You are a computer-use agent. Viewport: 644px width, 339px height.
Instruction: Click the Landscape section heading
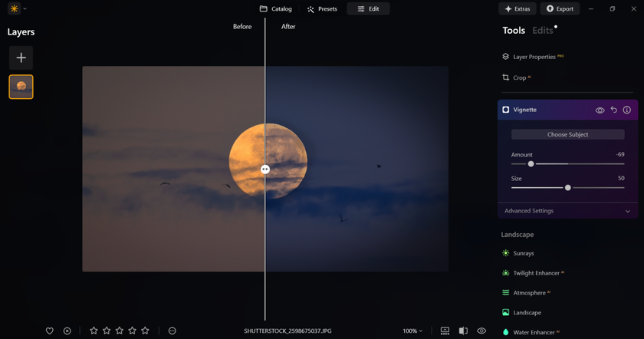click(x=517, y=235)
